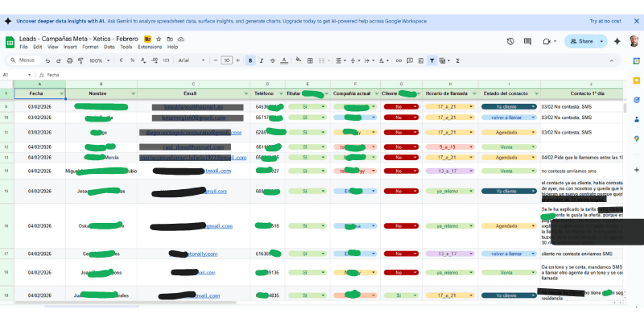Viewport: 644px width, 322px height.
Task: Format as currency with the € icon
Action: click(x=122, y=61)
